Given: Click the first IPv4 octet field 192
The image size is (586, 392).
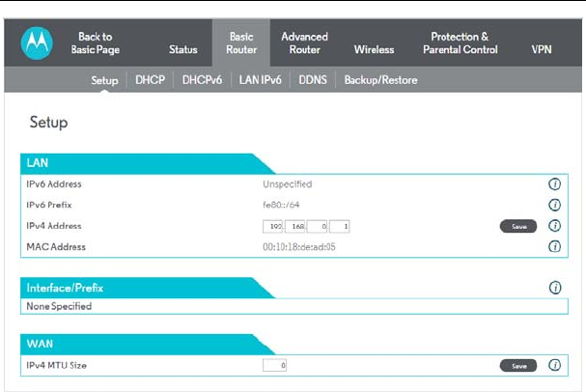Looking at the screenshot, I should 273,227.
